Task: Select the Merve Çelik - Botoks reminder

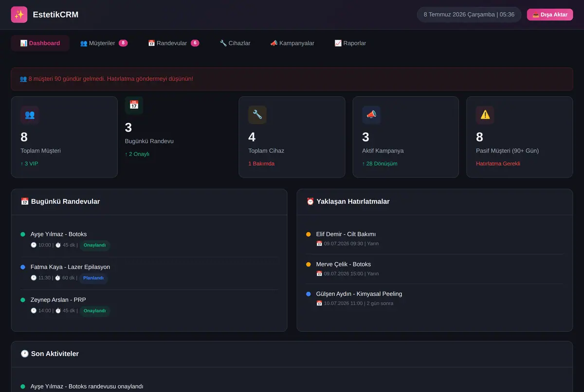Action: click(435, 269)
